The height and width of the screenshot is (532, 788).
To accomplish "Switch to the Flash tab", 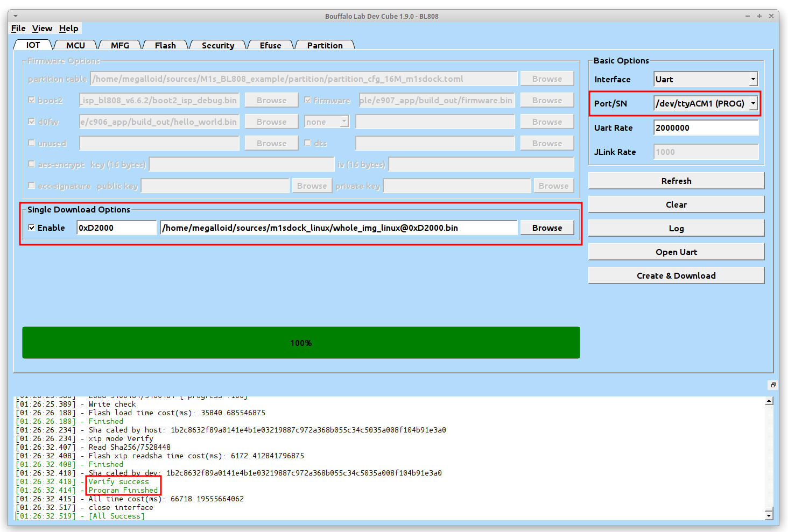I will (x=165, y=45).
